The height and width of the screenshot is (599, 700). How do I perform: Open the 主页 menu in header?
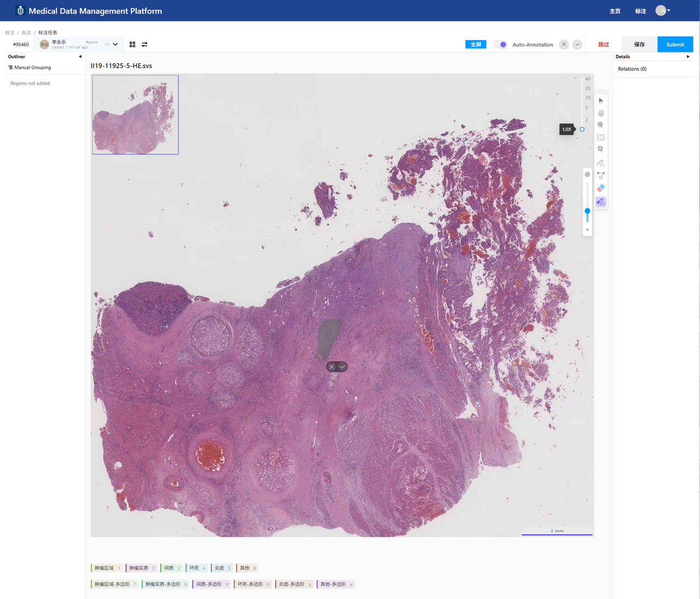tap(615, 11)
